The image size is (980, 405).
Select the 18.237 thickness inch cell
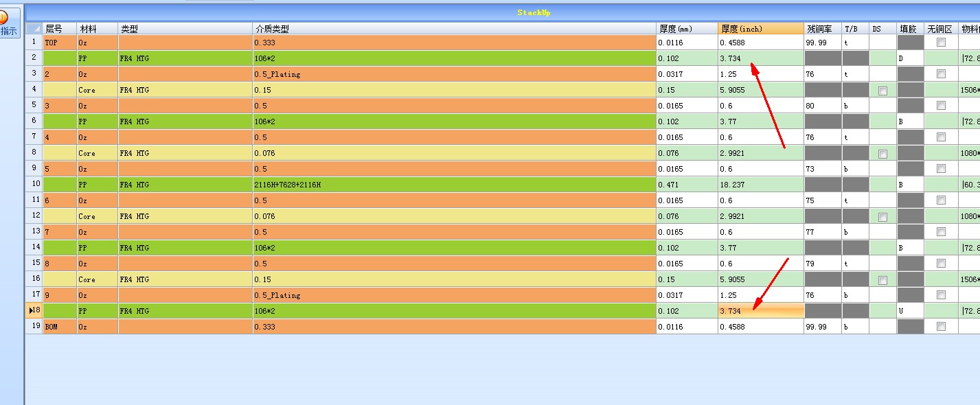click(761, 185)
